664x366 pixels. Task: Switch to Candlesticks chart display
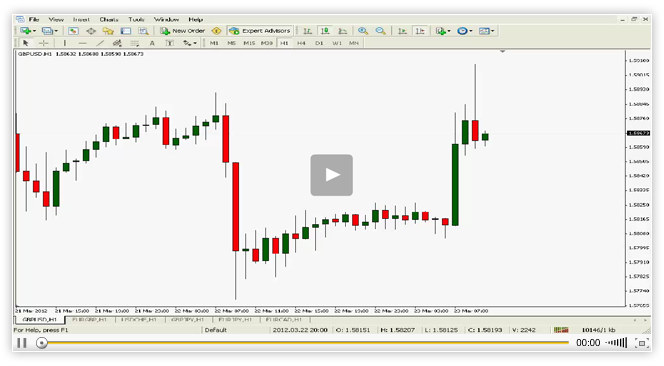tap(325, 31)
